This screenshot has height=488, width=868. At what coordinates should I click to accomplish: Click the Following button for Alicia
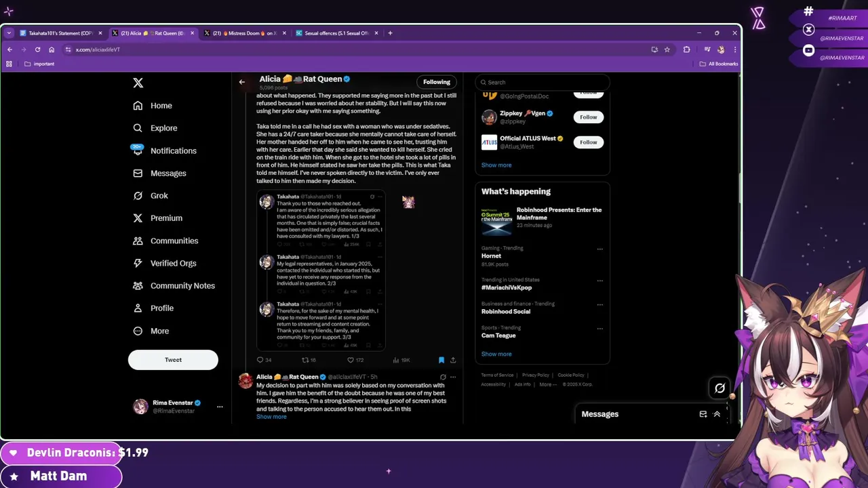click(437, 82)
